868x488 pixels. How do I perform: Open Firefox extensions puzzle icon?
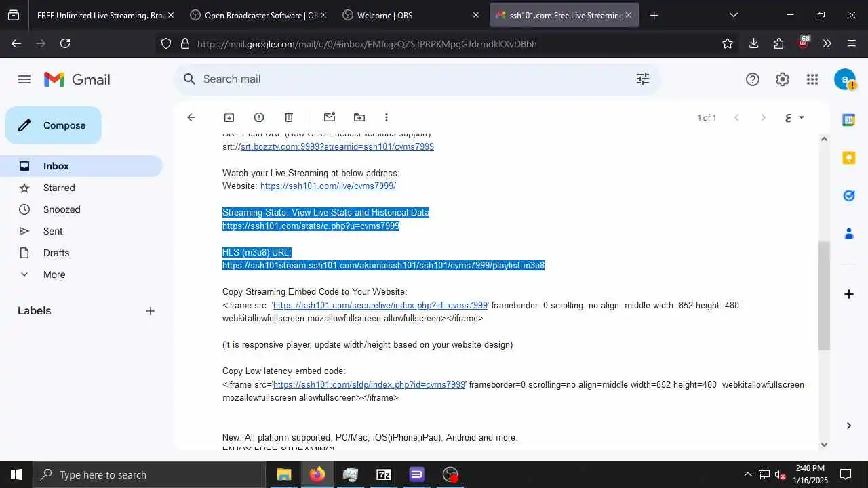778,43
